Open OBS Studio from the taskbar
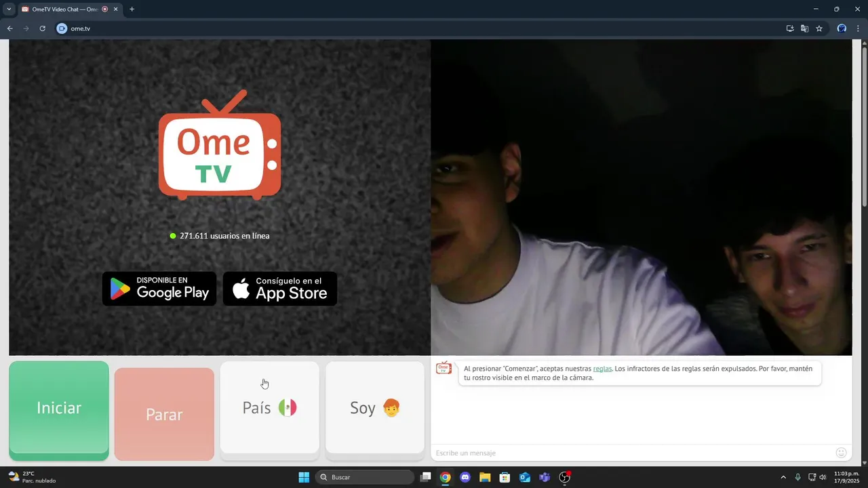This screenshot has width=868, height=488. 565,477
